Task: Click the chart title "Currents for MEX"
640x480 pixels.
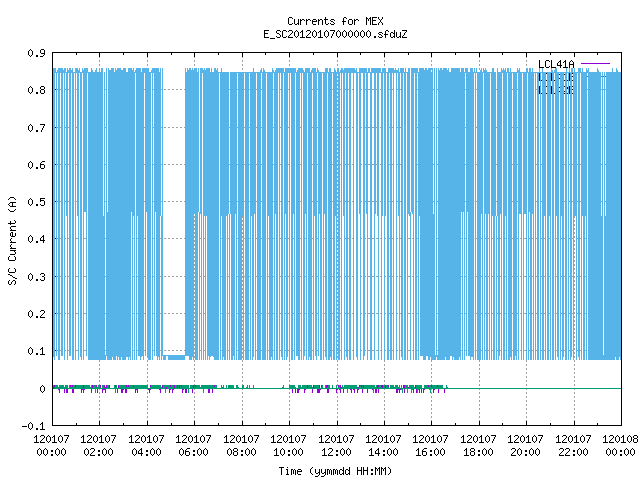Action: [335, 21]
